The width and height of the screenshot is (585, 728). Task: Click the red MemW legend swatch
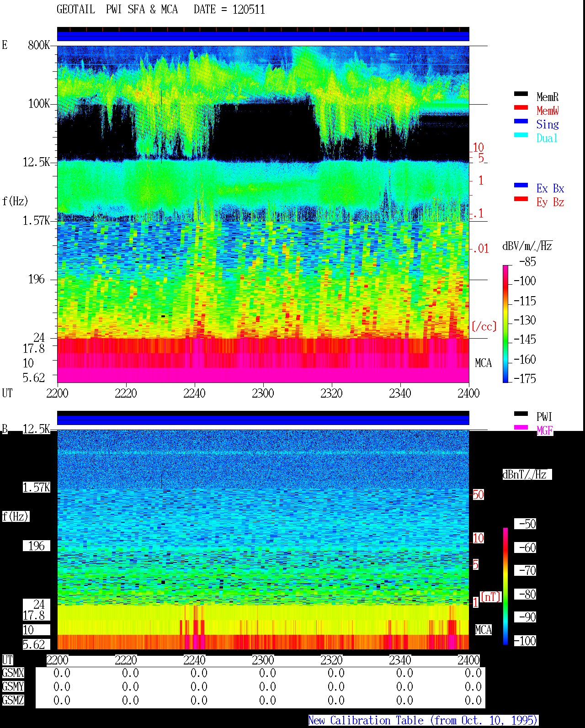(521, 108)
